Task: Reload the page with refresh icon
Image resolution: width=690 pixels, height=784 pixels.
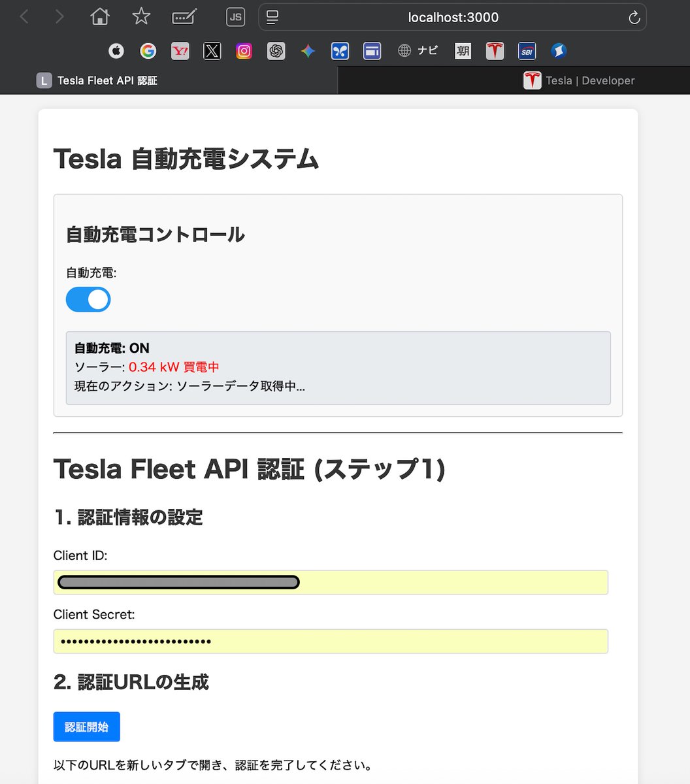Action: point(634,18)
